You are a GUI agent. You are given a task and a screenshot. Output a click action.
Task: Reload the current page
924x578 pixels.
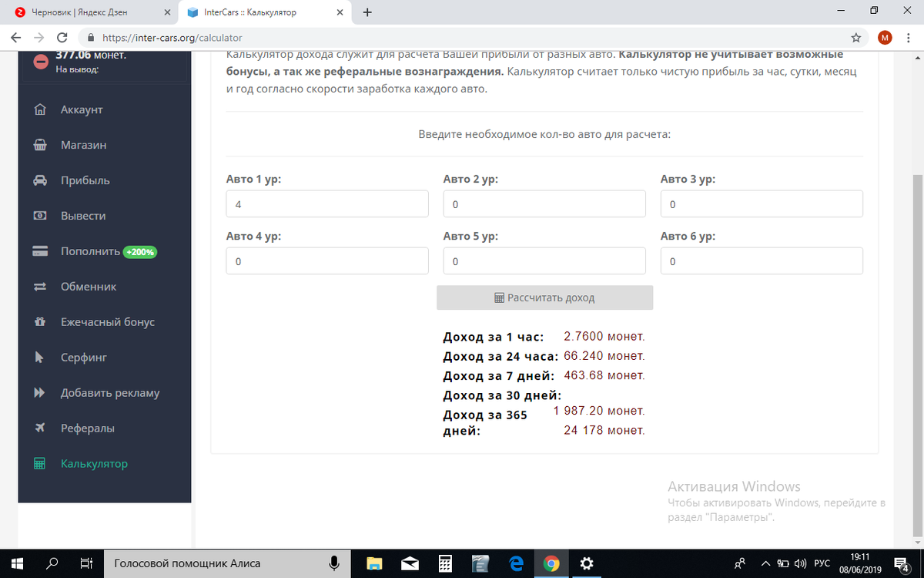click(62, 37)
